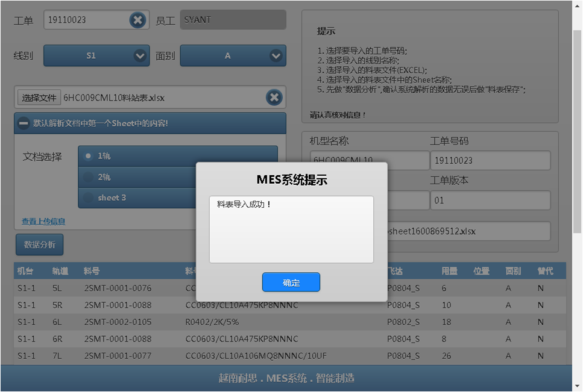Screen dimensions: 583x392
Task: Open the 查看上传信息 link
Action: coord(43,222)
